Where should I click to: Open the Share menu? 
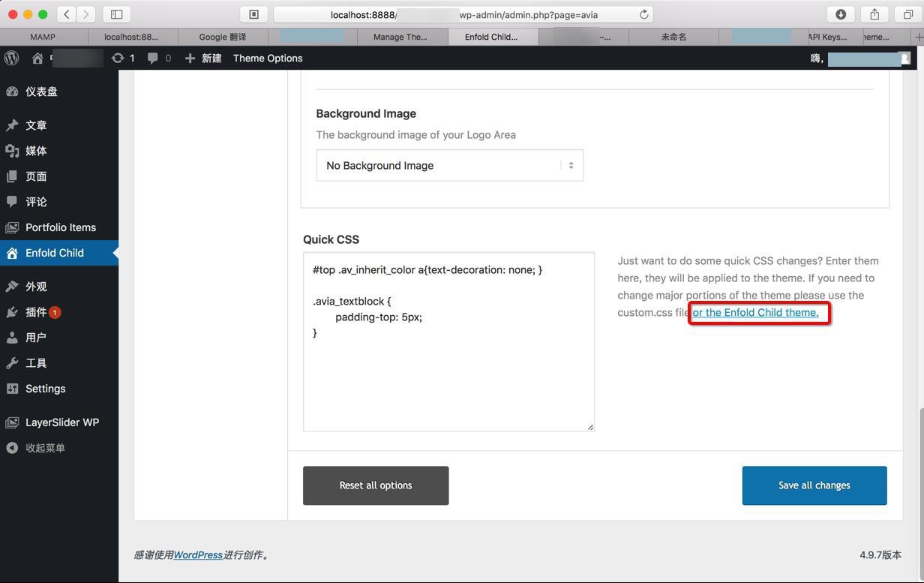tap(874, 14)
